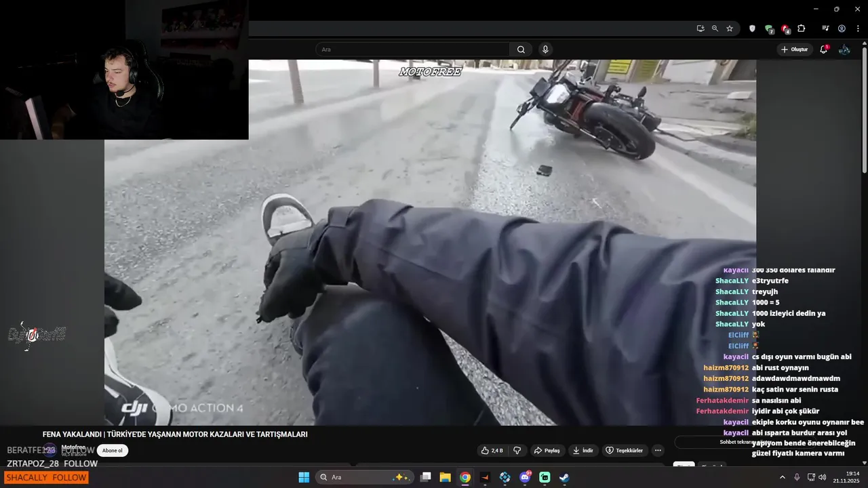Image resolution: width=868 pixels, height=488 pixels.
Task: Click chat message 'abi rust oynayın'
Action: pos(780,367)
